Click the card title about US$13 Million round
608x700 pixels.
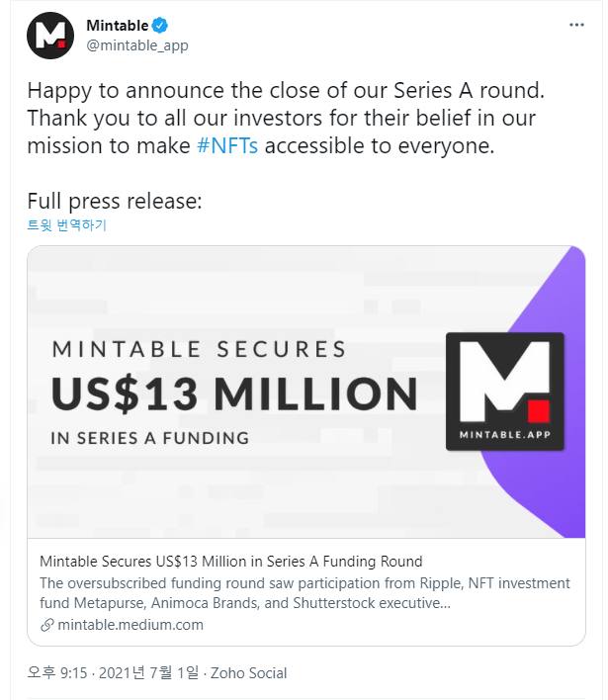point(230,562)
